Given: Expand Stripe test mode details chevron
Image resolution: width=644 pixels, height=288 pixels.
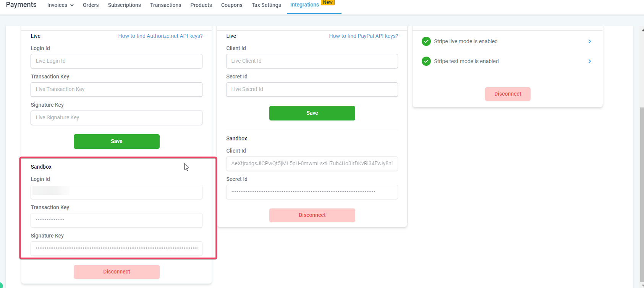Looking at the screenshot, I should (x=590, y=61).
